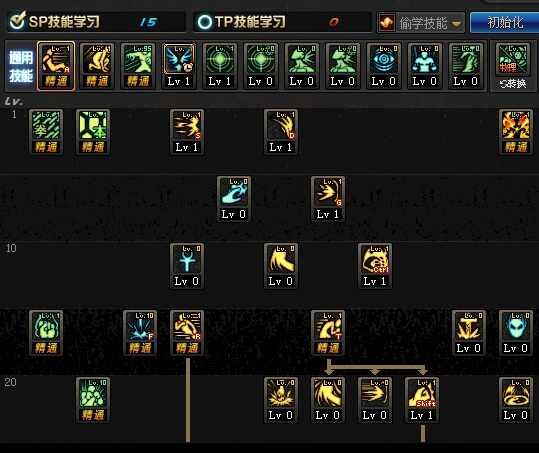This screenshot has width=539, height=453.
Task: Click the Ctrl-bound skill icon
Action: point(375,260)
